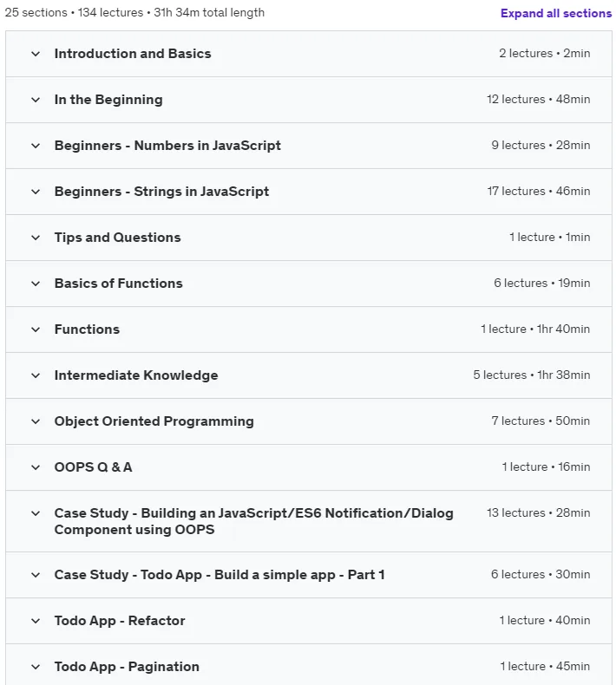
Task: Expand the Notification/Dialog Component case study chevron
Action: [x=36, y=513]
